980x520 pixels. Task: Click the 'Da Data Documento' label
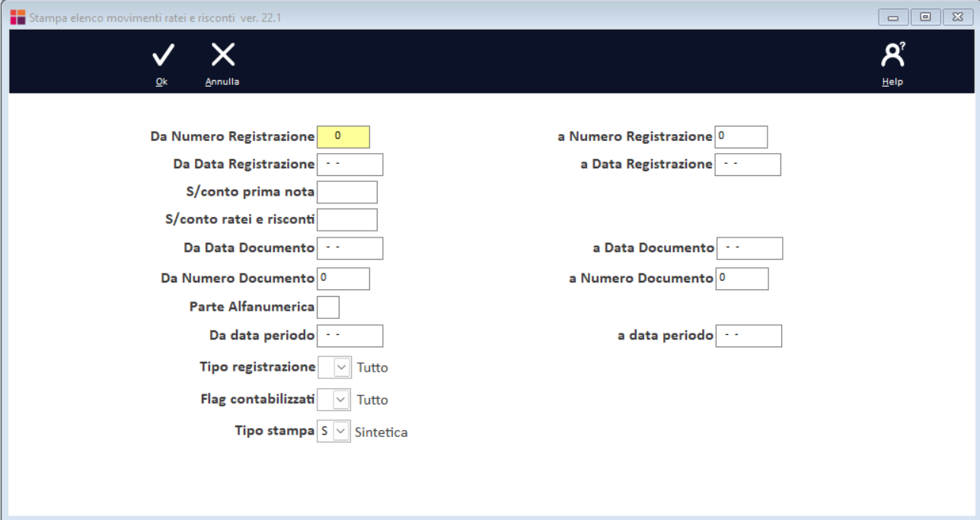click(x=249, y=247)
